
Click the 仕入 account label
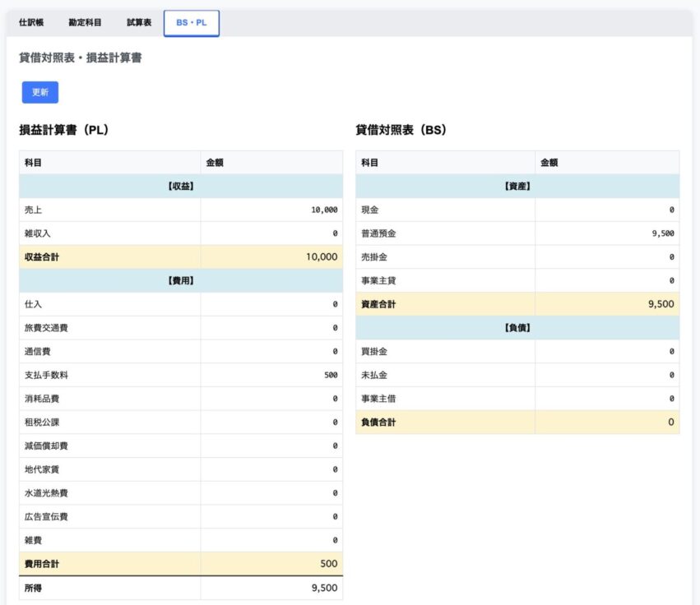click(33, 304)
